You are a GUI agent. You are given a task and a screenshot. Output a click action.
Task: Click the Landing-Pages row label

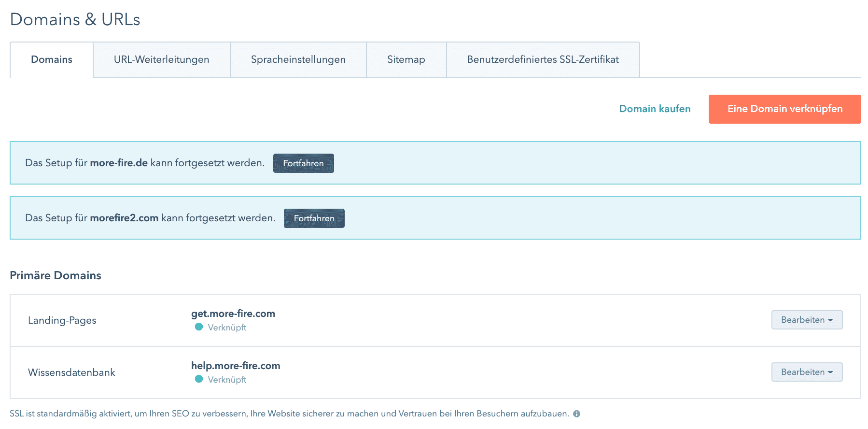coord(62,320)
